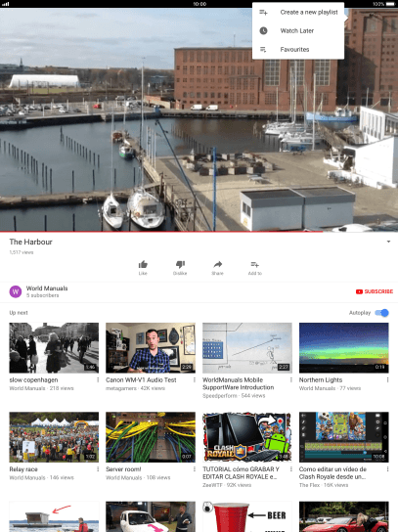Subscribe to World Manuals channel
The height and width of the screenshot is (532, 398).
375,291
